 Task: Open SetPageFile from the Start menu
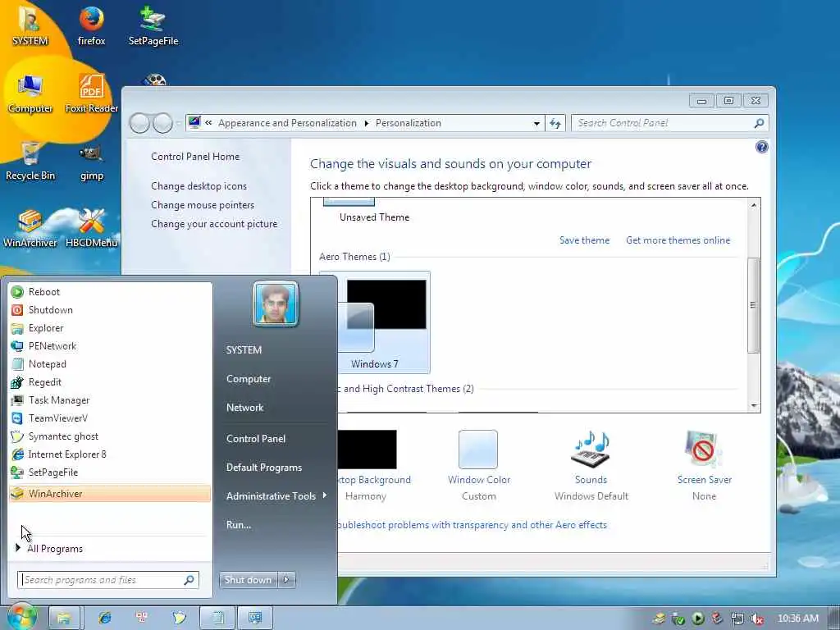click(x=110, y=472)
